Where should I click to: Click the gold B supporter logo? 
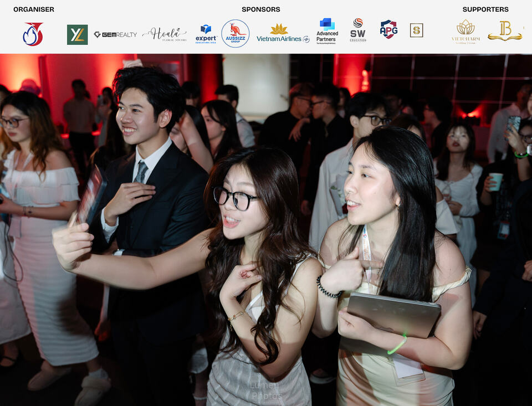[x=505, y=31]
